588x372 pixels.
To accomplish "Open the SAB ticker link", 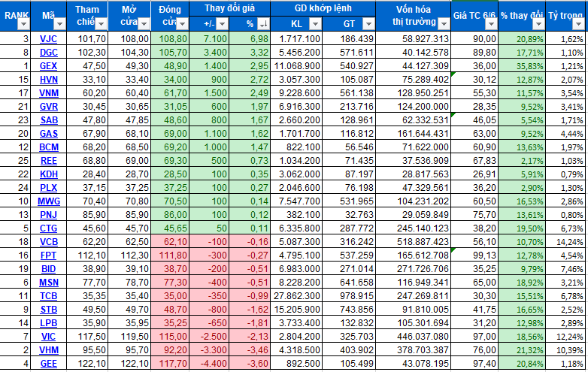I will 49,120.
